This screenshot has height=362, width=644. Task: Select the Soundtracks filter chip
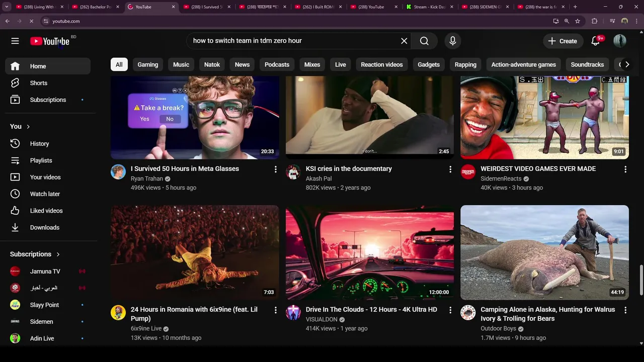point(587,64)
